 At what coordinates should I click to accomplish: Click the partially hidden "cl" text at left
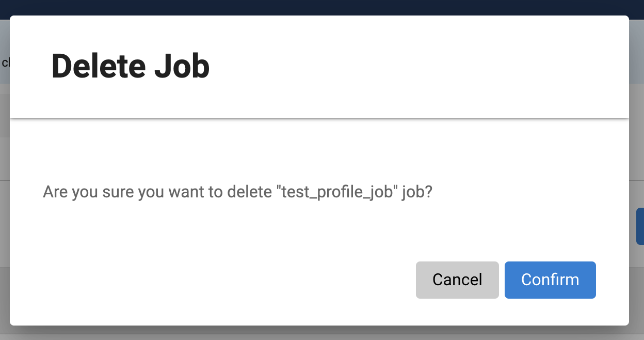pyautogui.click(x=5, y=63)
